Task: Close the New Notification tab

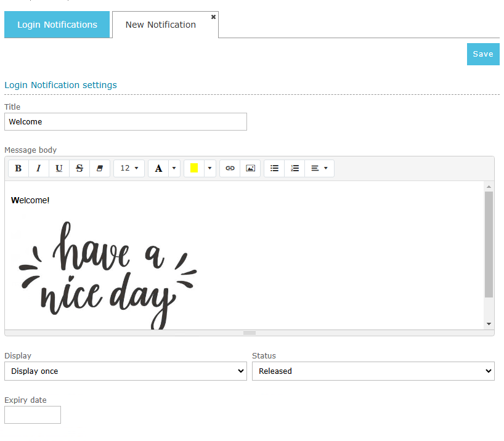Action: 213,17
